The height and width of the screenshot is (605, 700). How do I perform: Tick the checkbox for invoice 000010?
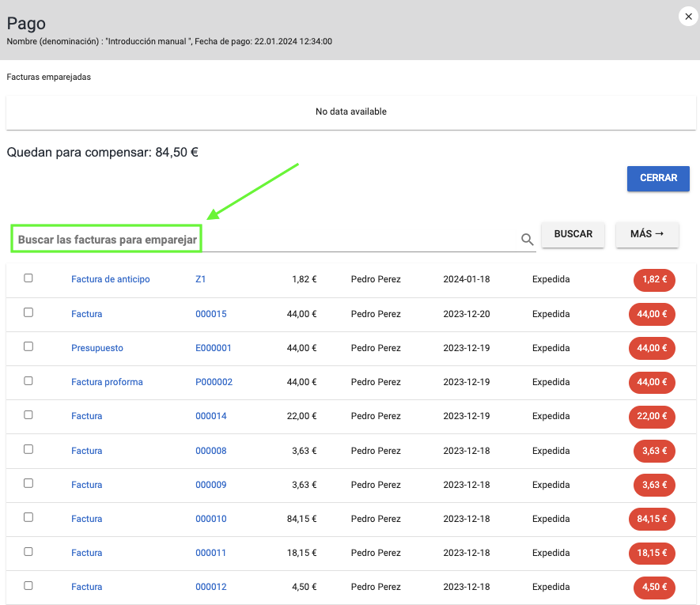pos(28,517)
